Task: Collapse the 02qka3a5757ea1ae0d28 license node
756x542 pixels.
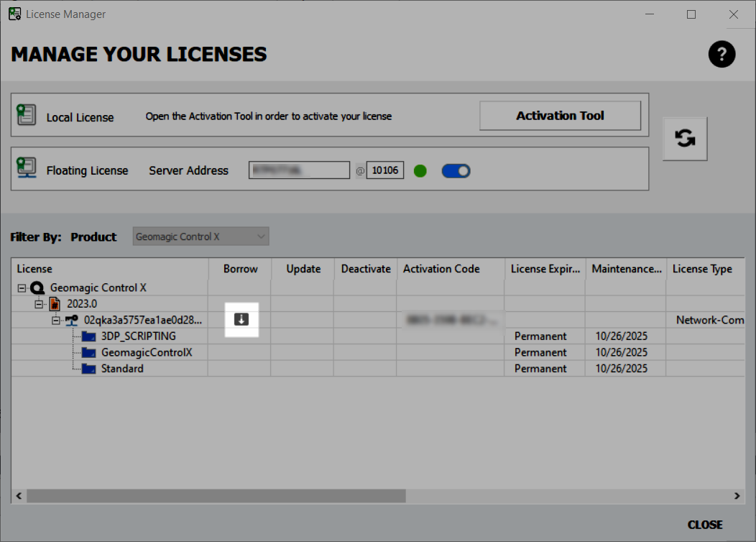Action: tap(55, 319)
